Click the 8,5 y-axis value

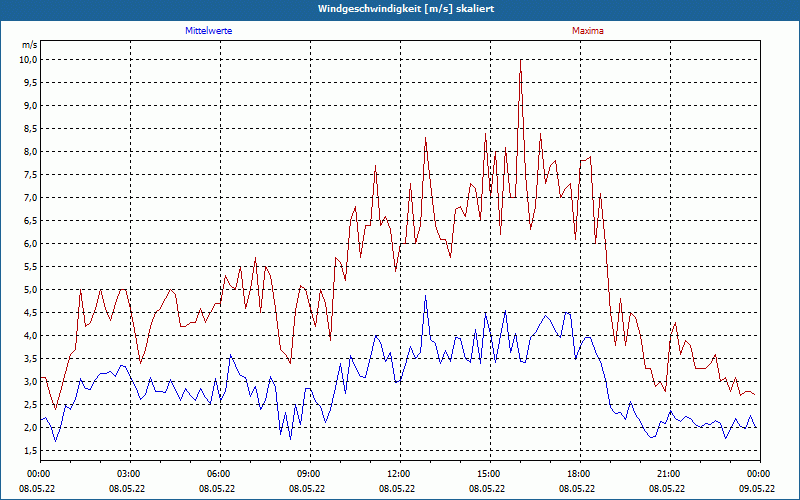(x=31, y=129)
